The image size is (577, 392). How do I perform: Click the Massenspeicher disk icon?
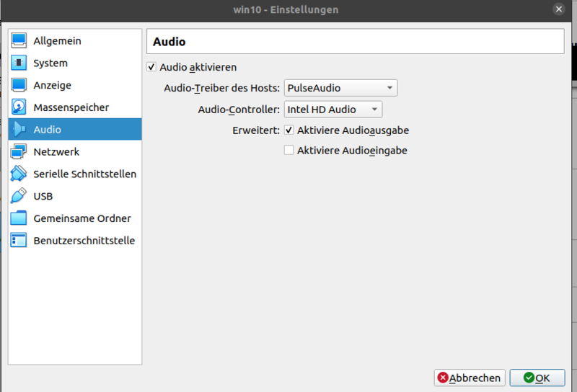pos(19,108)
